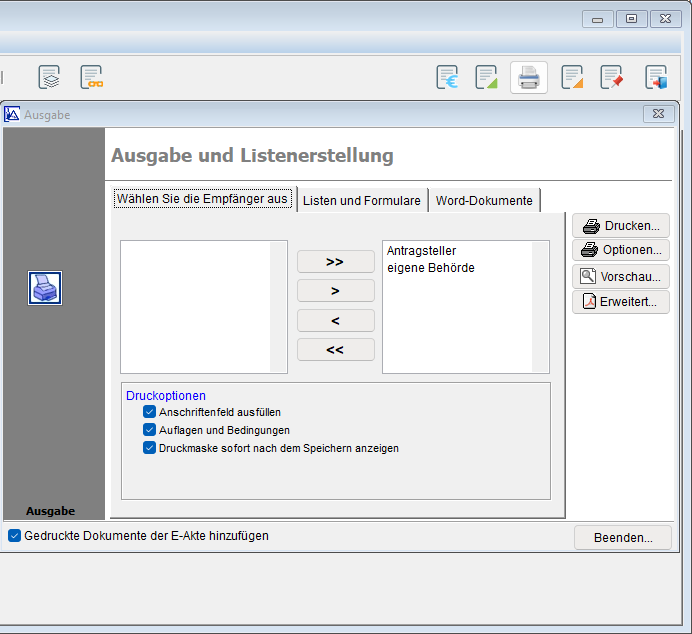Select Antragsteller in the recipient list
The width and height of the screenshot is (692, 634).
tap(421, 251)
